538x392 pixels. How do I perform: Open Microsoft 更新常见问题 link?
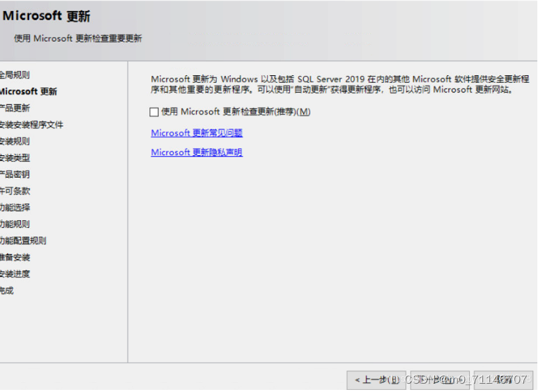[x=197, y=133]
